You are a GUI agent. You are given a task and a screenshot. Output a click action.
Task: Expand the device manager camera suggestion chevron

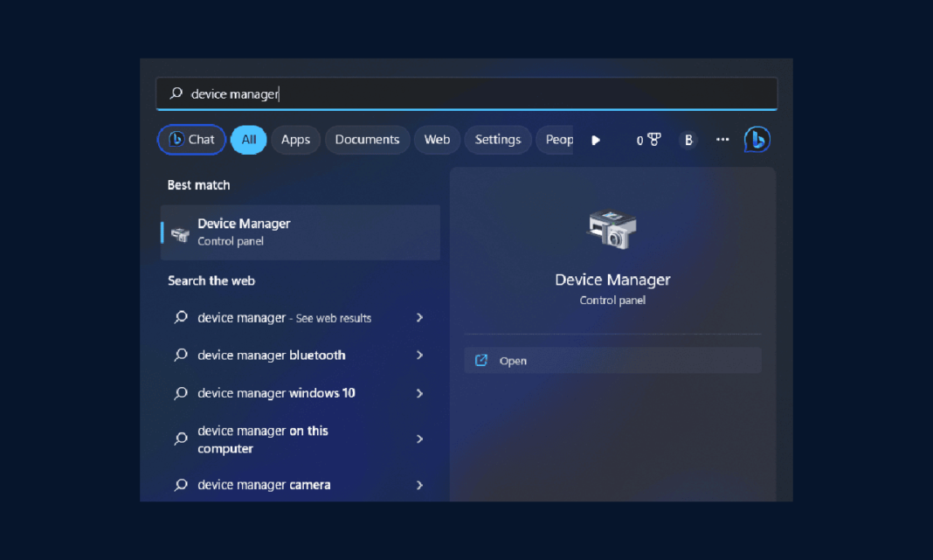pos(419,484)
